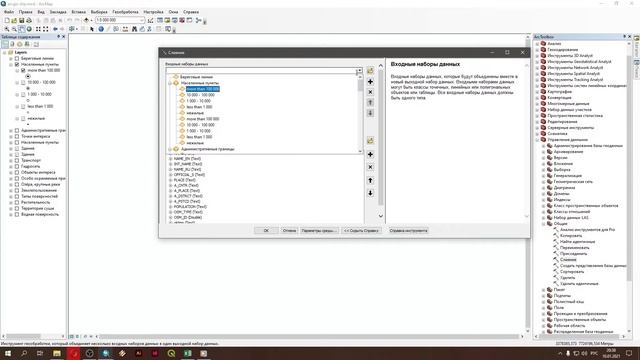Select the black arrow Select Elements tool
The width and height of the screenshot is (640, 360).
coord(92,29)
